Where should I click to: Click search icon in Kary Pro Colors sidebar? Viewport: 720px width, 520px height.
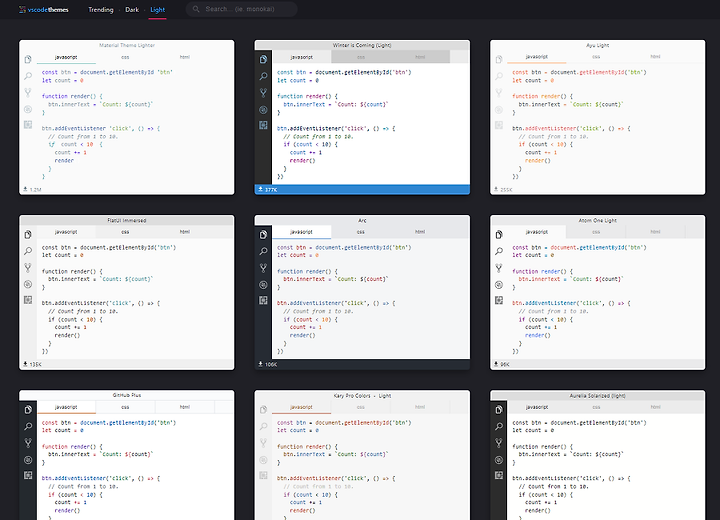263,426
